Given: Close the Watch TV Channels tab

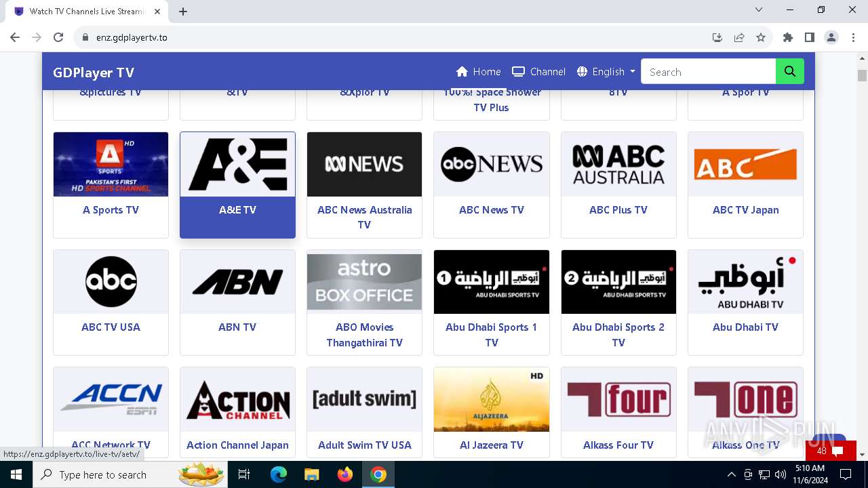Looking at the screenshot, I should tap(157, 12).
